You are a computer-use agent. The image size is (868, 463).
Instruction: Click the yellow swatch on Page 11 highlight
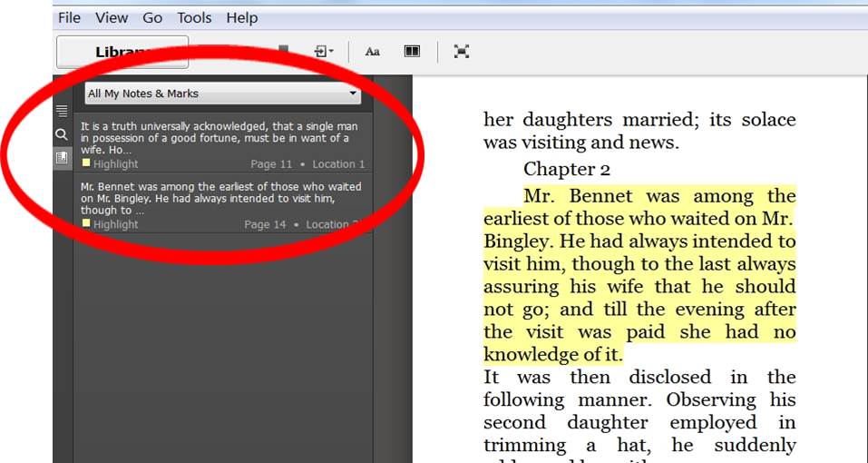coord(86,163)
